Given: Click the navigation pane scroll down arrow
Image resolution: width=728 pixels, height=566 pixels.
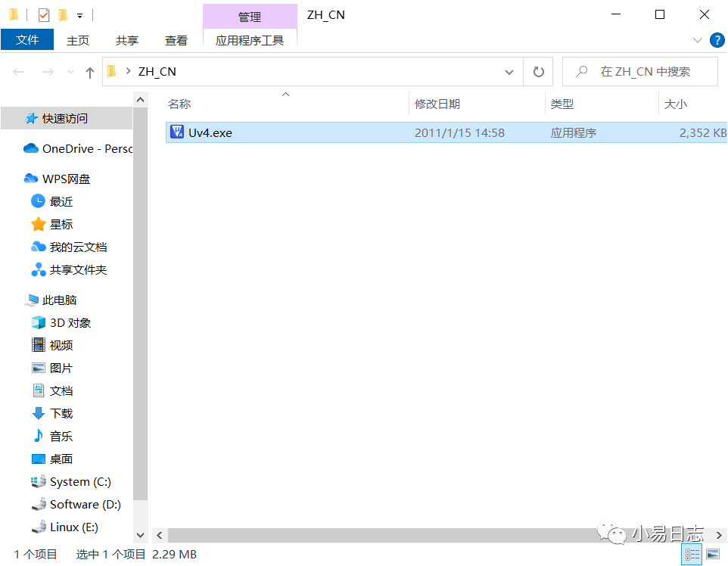Looking at the screenshot, I should (x=140, y=536).
